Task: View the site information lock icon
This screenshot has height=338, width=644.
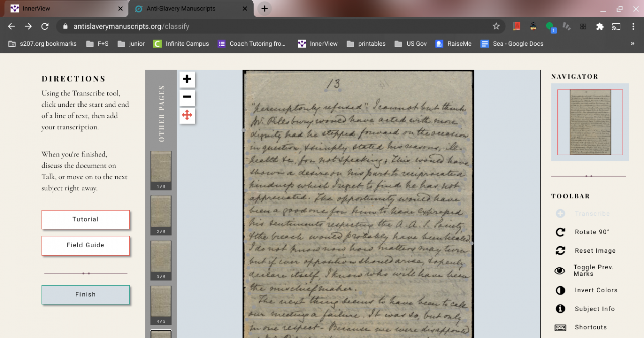Action: point(65,26)
